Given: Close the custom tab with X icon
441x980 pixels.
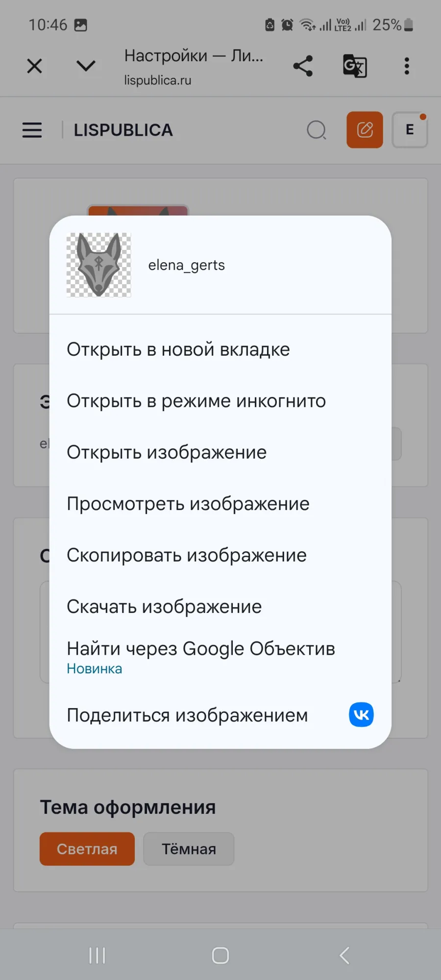Looking at the screenshot, I should click(x=34, y=66).
